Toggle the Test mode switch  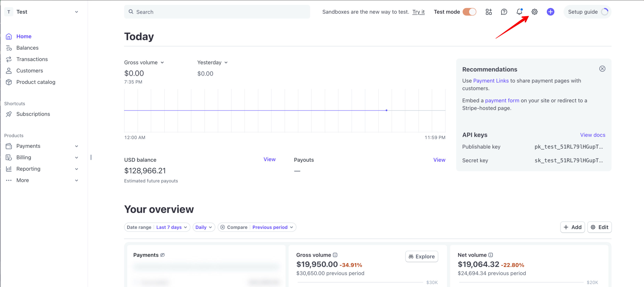[469, 12]
